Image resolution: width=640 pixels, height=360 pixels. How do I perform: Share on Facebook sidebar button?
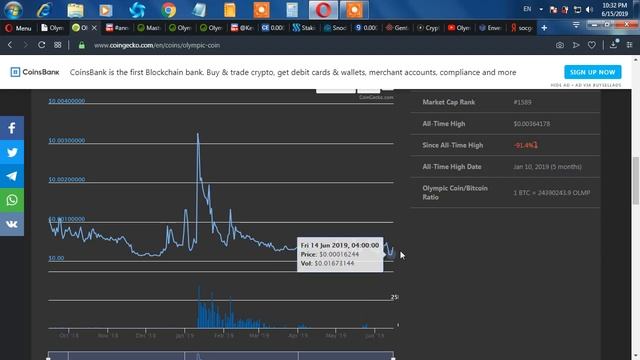coord(12,128)
